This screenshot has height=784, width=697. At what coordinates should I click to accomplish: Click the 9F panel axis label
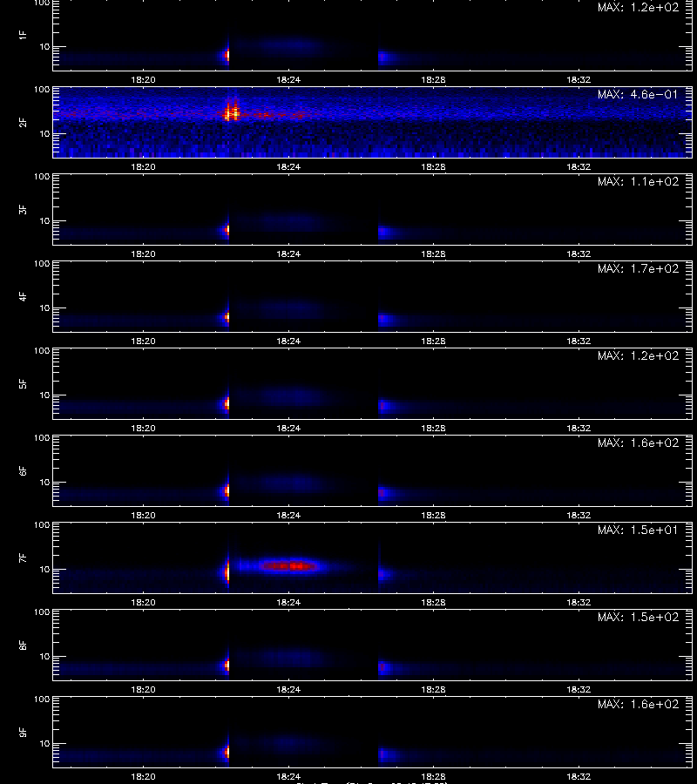[x=23, y=732]
